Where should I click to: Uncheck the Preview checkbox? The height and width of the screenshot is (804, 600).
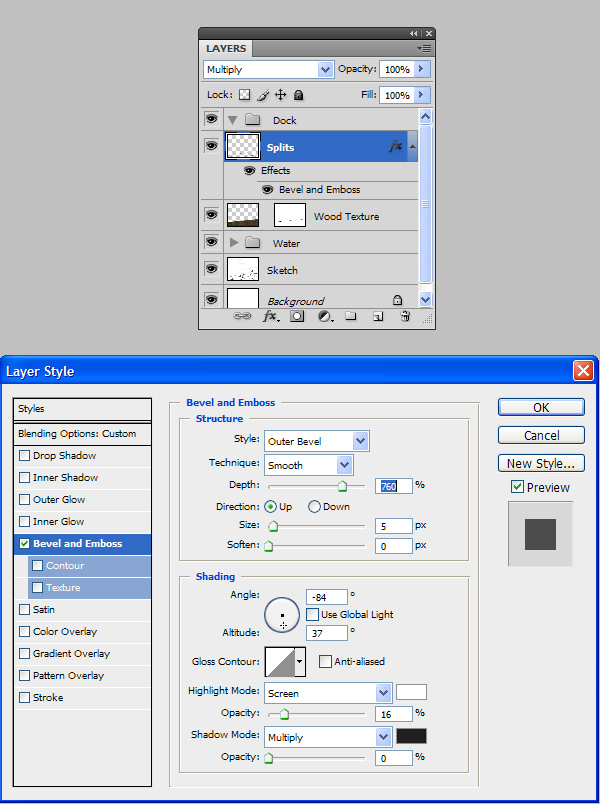click(x=517, y=487)
